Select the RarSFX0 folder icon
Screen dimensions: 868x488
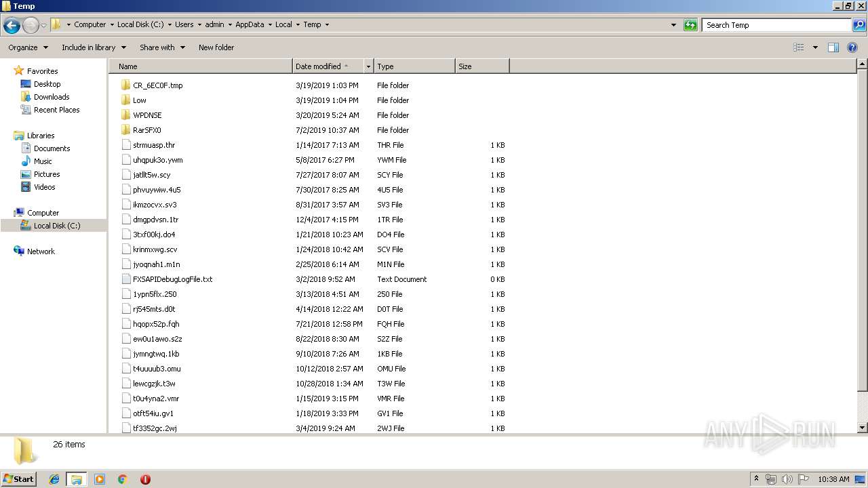pos(125,130)
